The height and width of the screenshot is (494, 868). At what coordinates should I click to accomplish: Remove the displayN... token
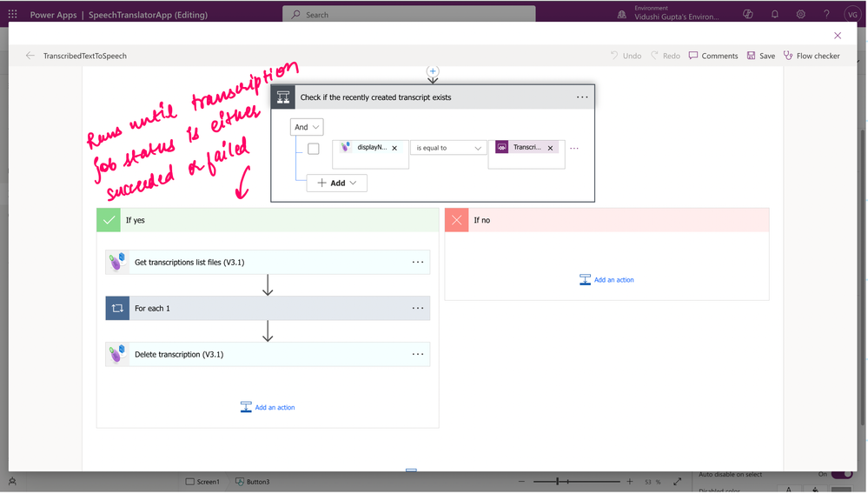pyautogui.click(x=394, y=148)
